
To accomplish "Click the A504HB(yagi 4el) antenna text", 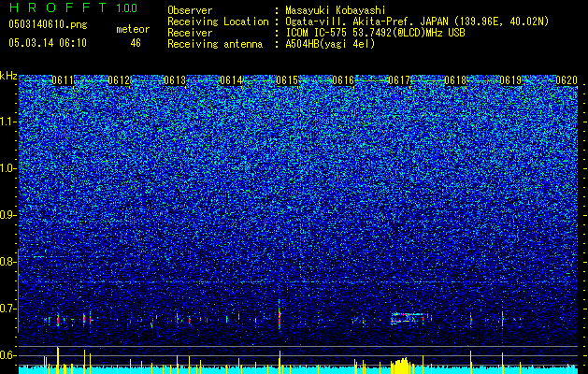I will pos(330,44).
